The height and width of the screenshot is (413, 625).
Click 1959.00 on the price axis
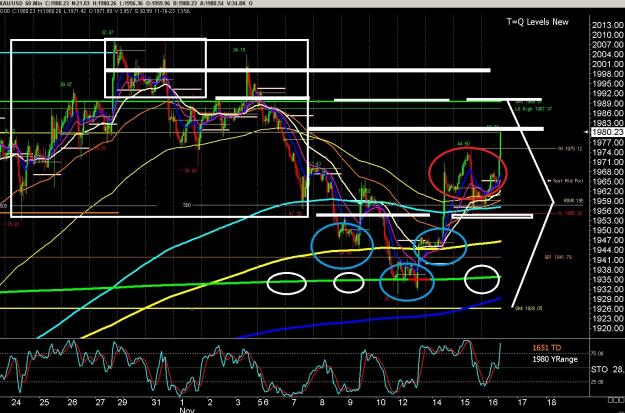tap(608, 201)
